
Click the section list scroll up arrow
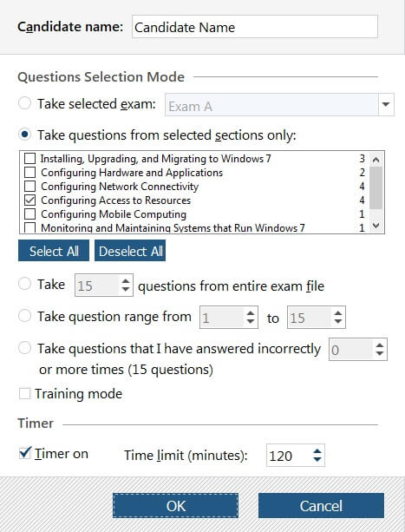376,159
